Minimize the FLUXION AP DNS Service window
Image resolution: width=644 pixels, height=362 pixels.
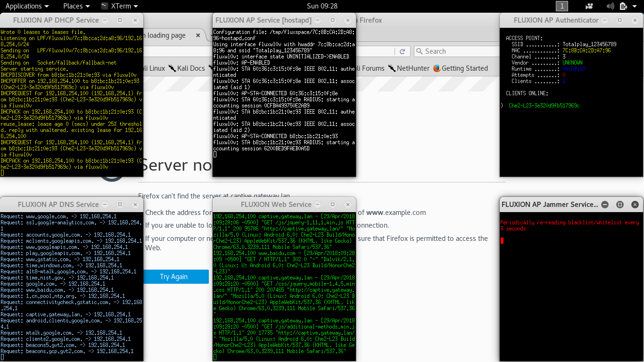tap(105, 205)
